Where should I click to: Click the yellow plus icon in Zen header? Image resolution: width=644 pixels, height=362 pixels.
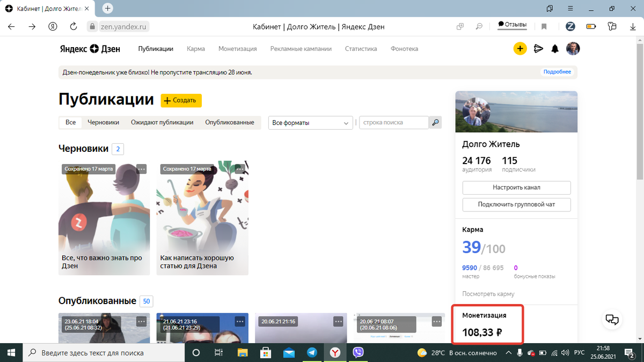tap(520, 49)
